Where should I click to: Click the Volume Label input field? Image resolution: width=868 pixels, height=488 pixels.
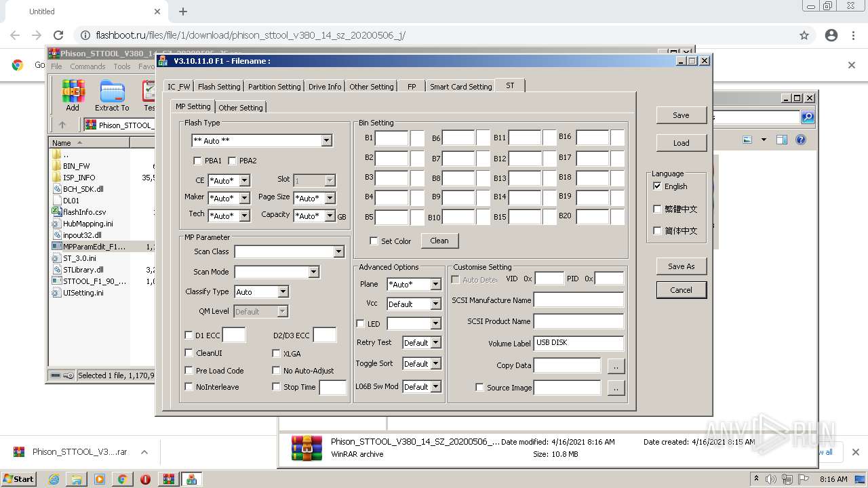tap(578, 343)
